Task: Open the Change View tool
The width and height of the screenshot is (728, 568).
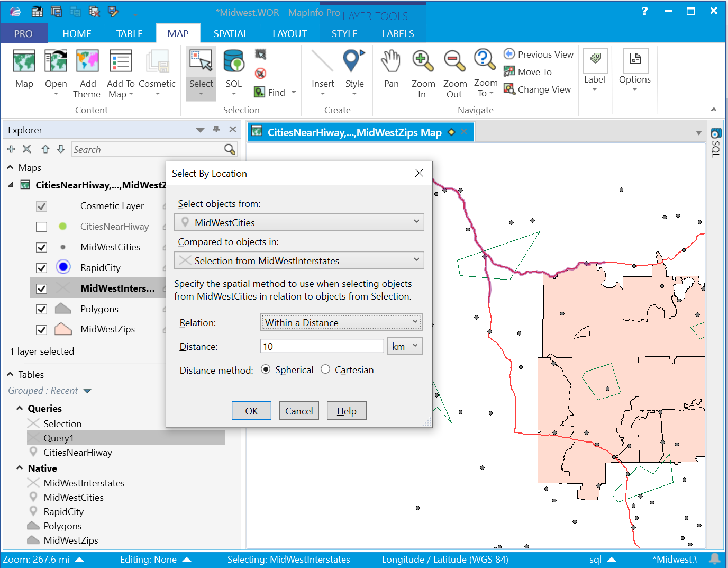Action: click(x=537, y=89)
